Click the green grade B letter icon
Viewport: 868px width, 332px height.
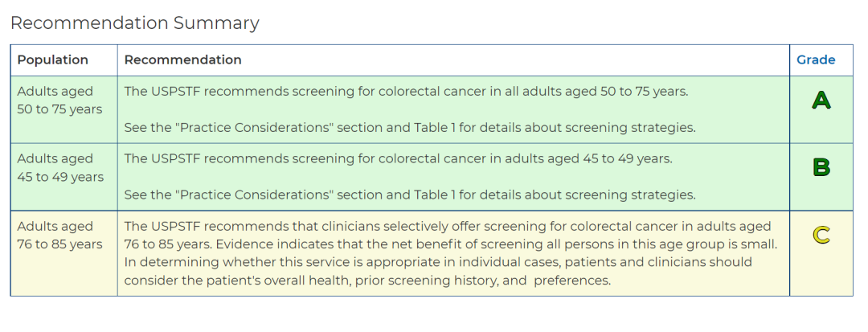pos(821,167)
